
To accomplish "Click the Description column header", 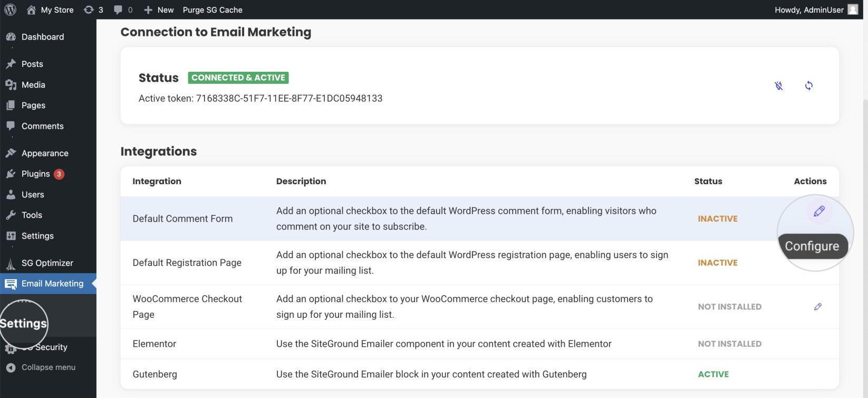I will tap(301, 181).
